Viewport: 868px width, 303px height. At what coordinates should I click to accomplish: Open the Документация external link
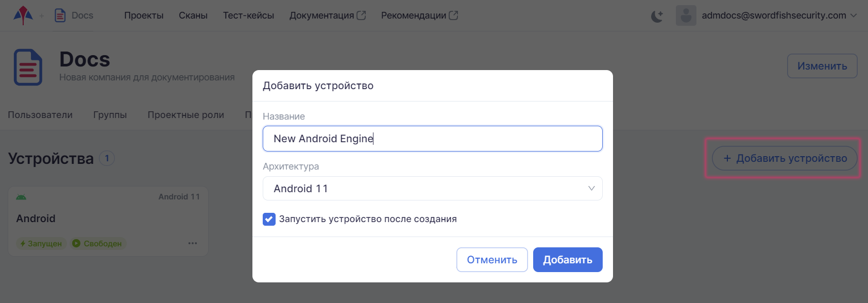[x=327, y=15]
